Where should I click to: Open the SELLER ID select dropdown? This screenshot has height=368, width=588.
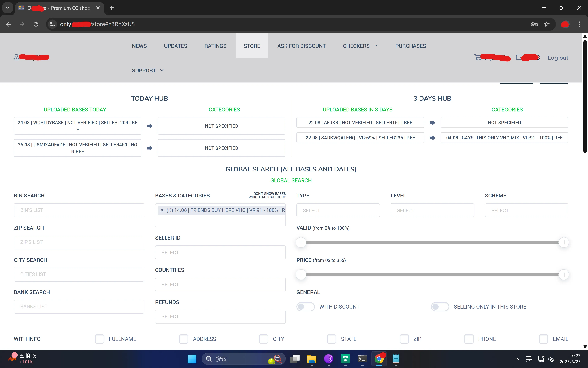[220, 252]
